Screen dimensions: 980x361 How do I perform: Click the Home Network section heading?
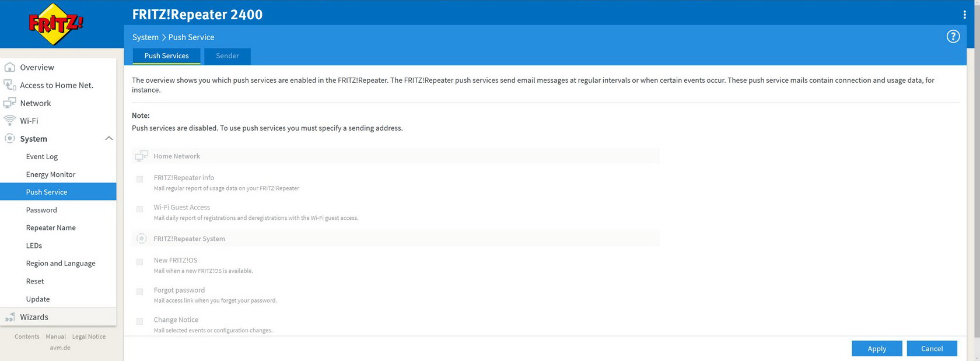pos(177,156)
